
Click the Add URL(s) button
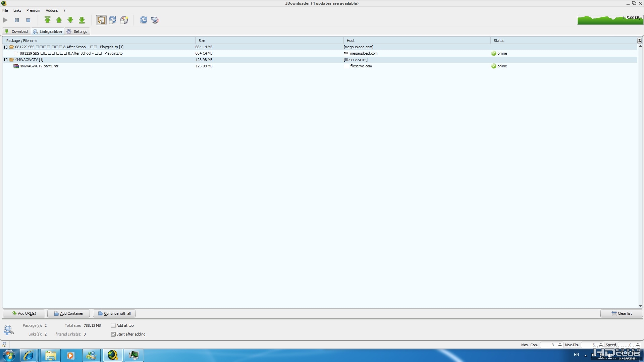[x=24, y=313]
